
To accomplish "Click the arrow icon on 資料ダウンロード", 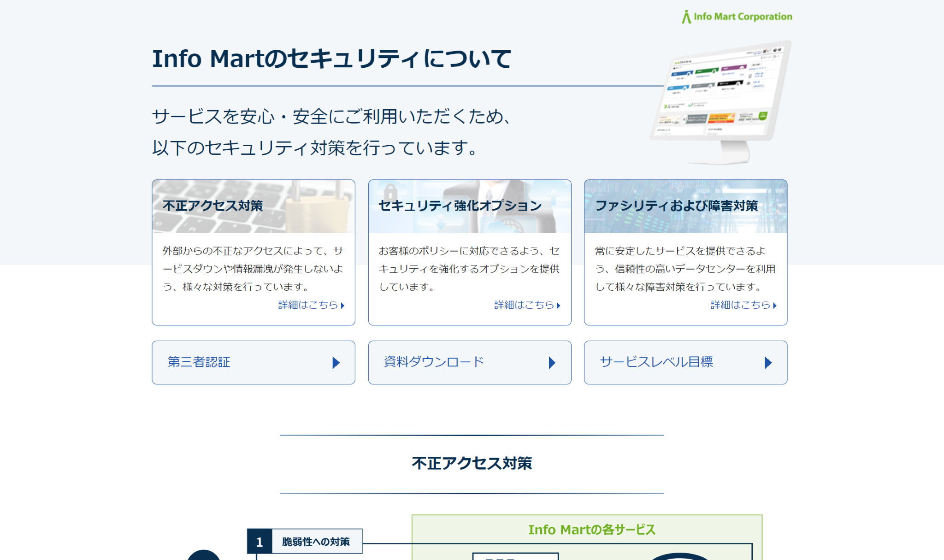I will [x=552, y=363].
